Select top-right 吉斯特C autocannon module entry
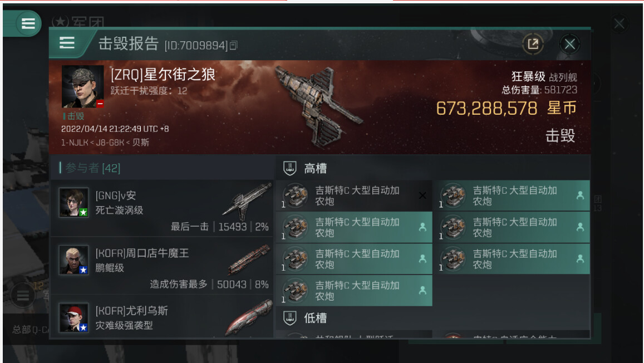Image resolution: width=644 pixels, height=363 pixels. 512,195
